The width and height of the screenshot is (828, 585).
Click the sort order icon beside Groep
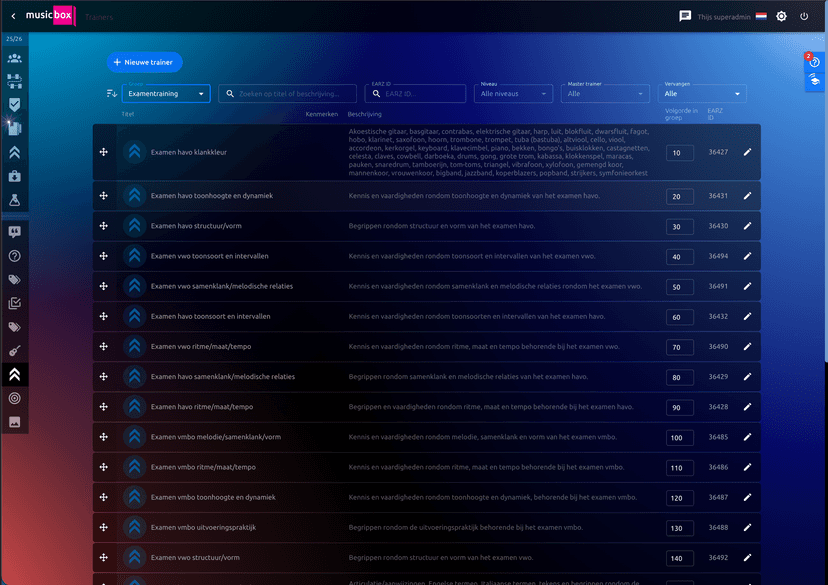click(111, 93)
